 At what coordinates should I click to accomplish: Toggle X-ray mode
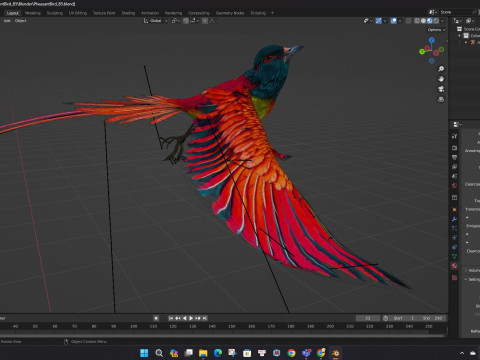409,21
